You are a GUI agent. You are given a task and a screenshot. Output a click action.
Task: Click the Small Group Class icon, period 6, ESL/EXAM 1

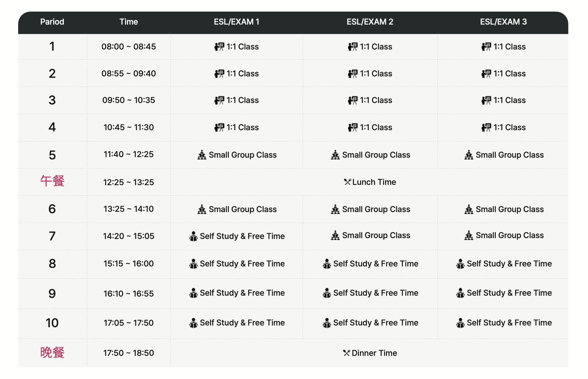click(x=202, y=209)
